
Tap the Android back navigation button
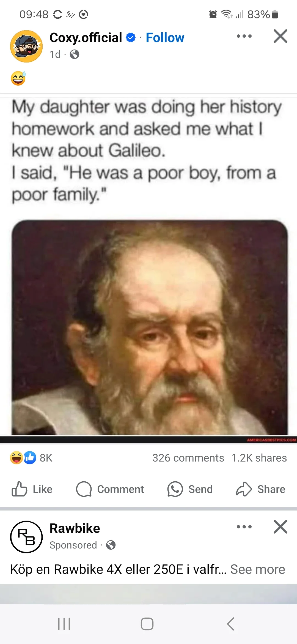point(231,624)
